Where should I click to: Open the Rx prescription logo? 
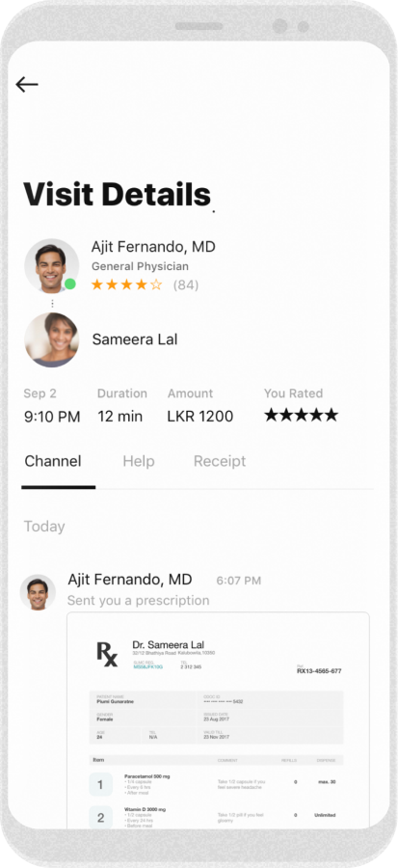107,654
